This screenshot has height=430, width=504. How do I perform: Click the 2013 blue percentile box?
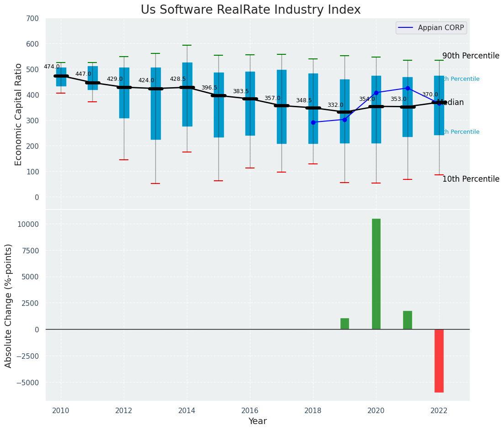(x=155, y=104)
